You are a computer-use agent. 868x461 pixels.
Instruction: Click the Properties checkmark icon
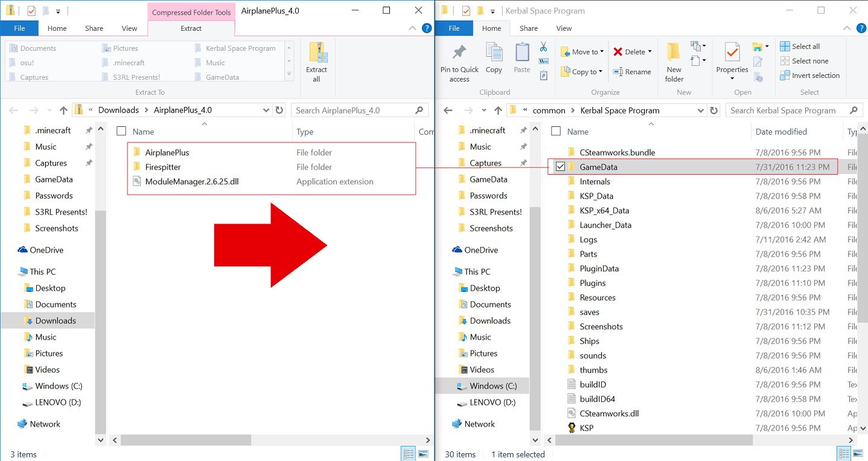[x=732, y=53]
